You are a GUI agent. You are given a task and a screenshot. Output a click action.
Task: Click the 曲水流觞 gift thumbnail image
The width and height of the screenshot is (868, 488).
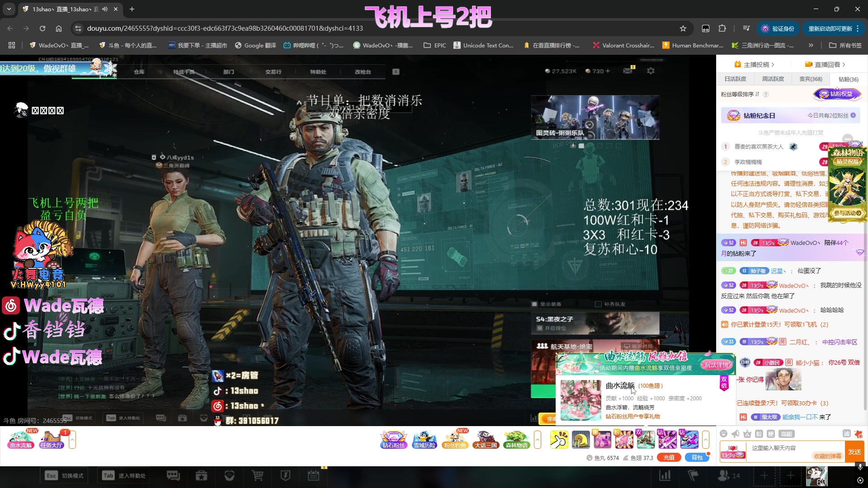pyautogui.click(x=580, y=400)
